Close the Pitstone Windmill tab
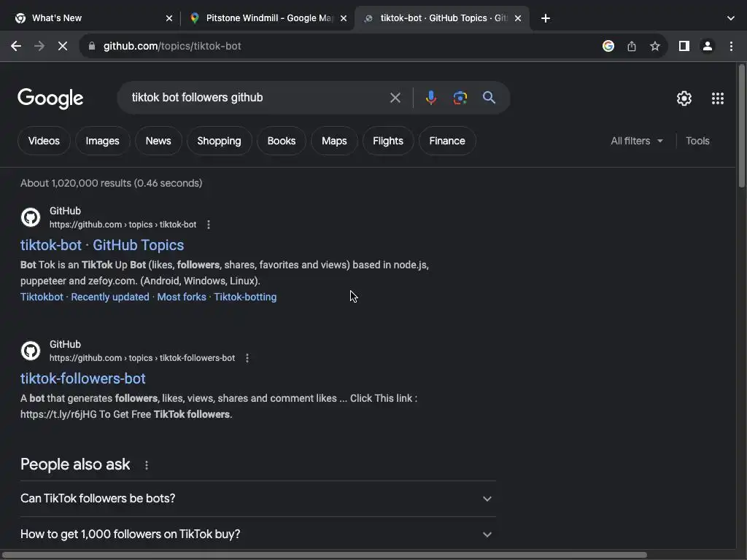The height and width of the screenshot is (560, 747). pos(344,18)
